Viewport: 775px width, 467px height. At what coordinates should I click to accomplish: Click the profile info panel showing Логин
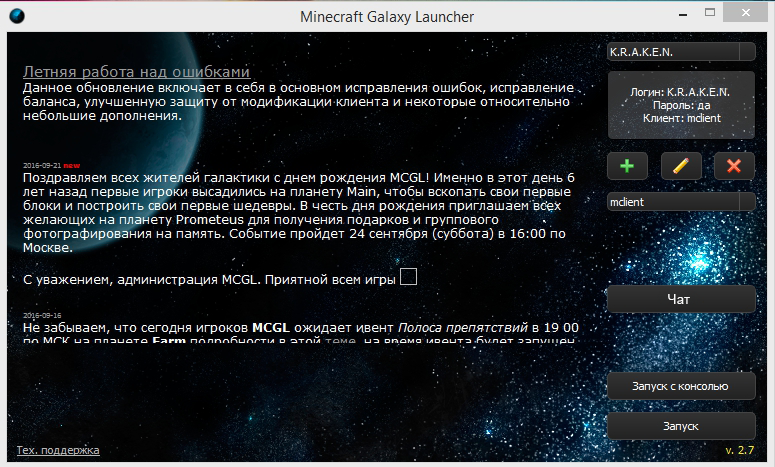point(681,104)
